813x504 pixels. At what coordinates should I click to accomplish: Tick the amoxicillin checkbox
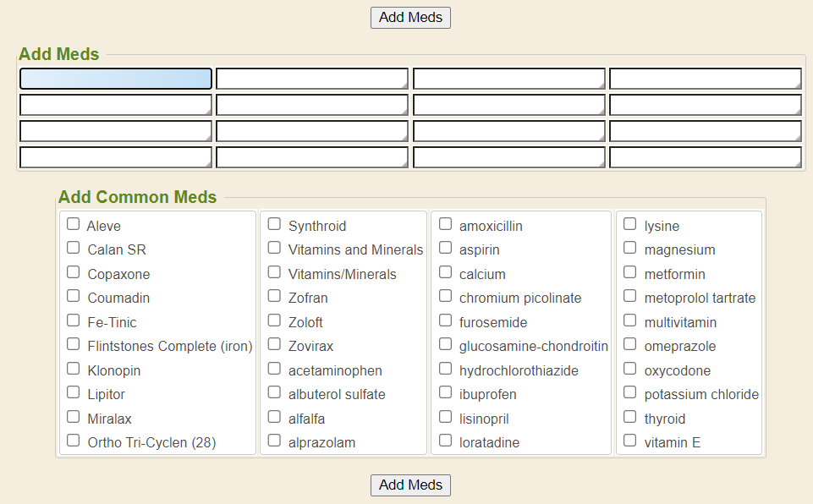[x=445, y=224]
